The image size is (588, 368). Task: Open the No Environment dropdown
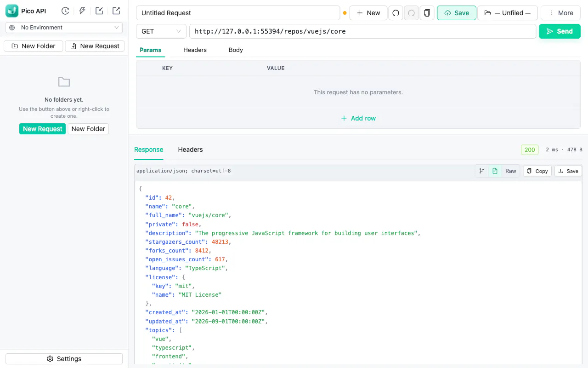click(x=64, y=28)
